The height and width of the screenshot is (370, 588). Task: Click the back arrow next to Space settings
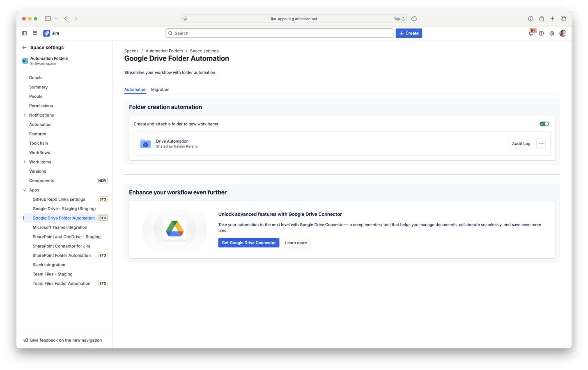click(24, 47)
